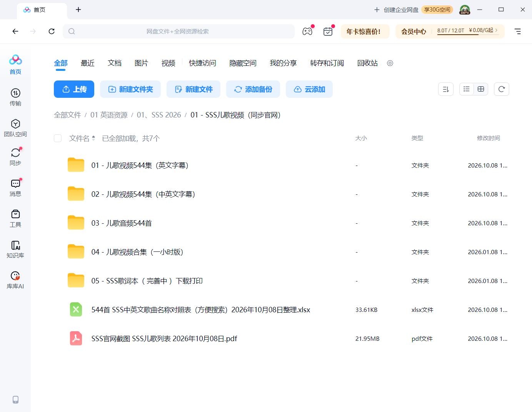Image resolution: width=532 pixels, height=412 pixels.
Task: Click the 会员中心 button
Action: pyautogui.click(x=414, y=32)
